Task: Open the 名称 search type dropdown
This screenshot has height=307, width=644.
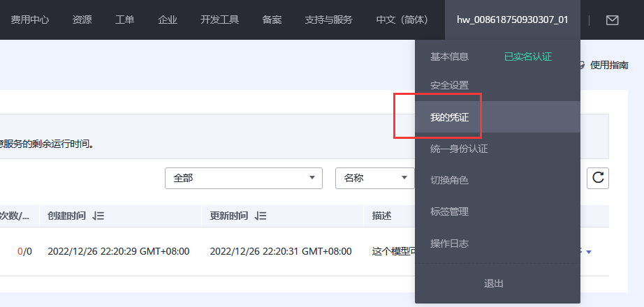Action: click(x=374, y=178)
